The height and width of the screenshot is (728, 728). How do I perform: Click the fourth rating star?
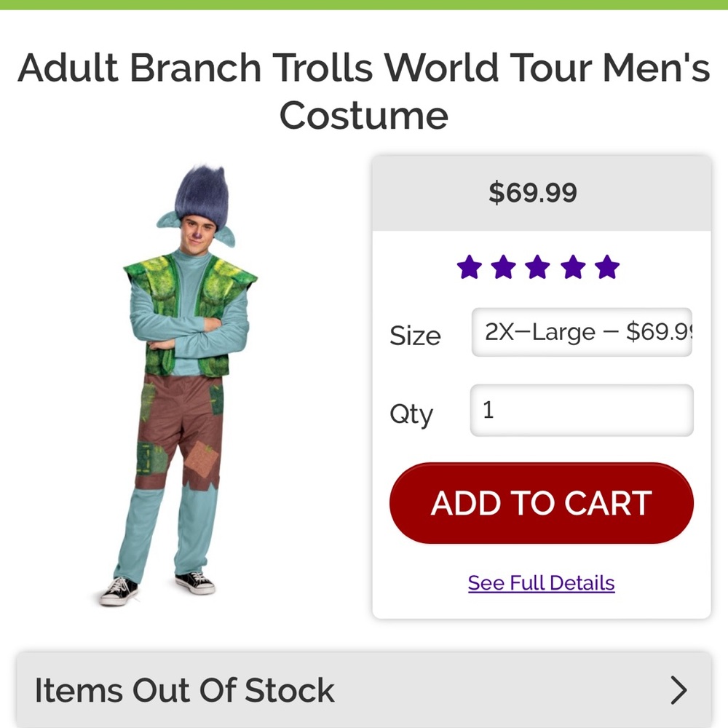[x=573, y=268]
